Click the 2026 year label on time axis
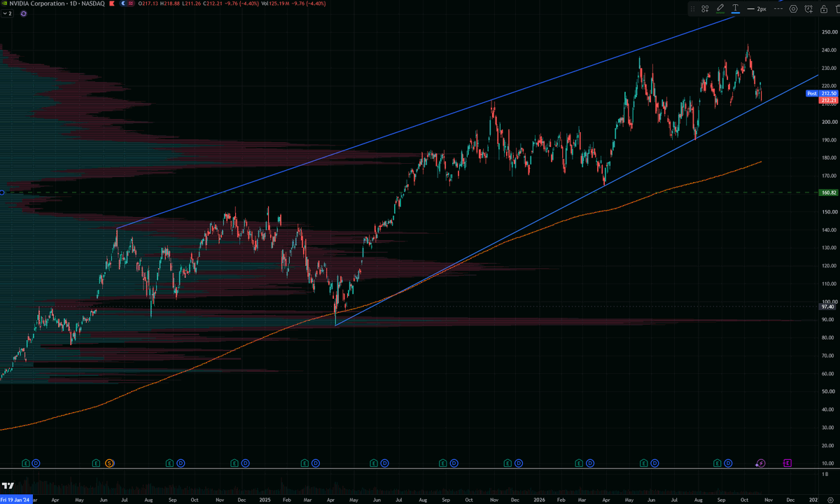The height and width of the screenshot is (504, 840). [539, 500]
